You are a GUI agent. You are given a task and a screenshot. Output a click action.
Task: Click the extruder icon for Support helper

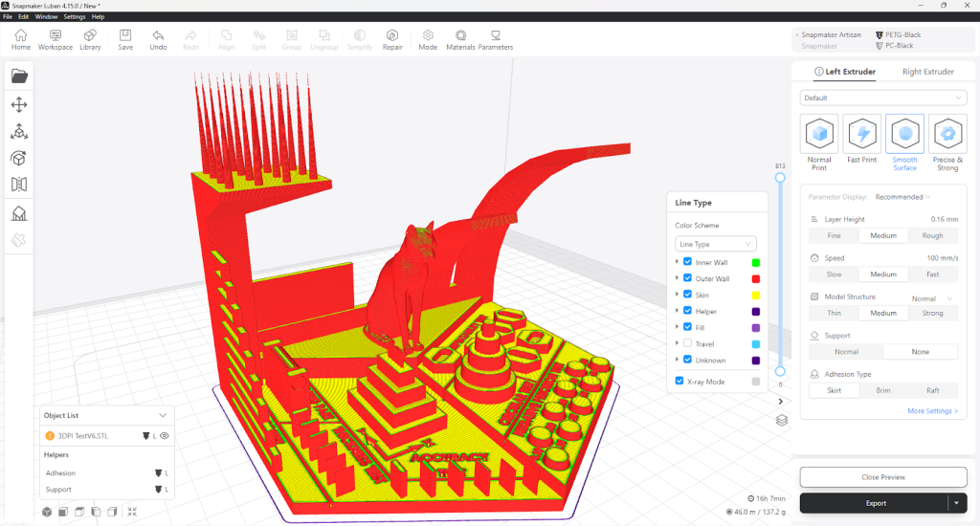(x=158, y=489)
